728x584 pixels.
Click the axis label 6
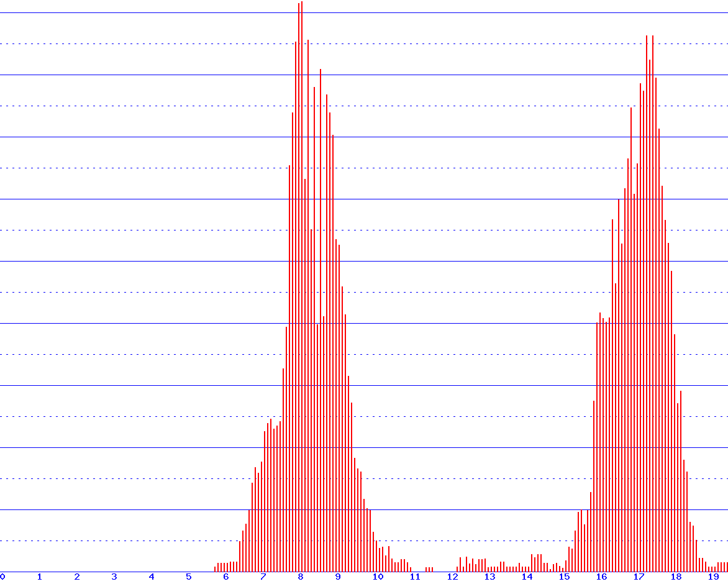pyautogui.click(x=226, y=577)
